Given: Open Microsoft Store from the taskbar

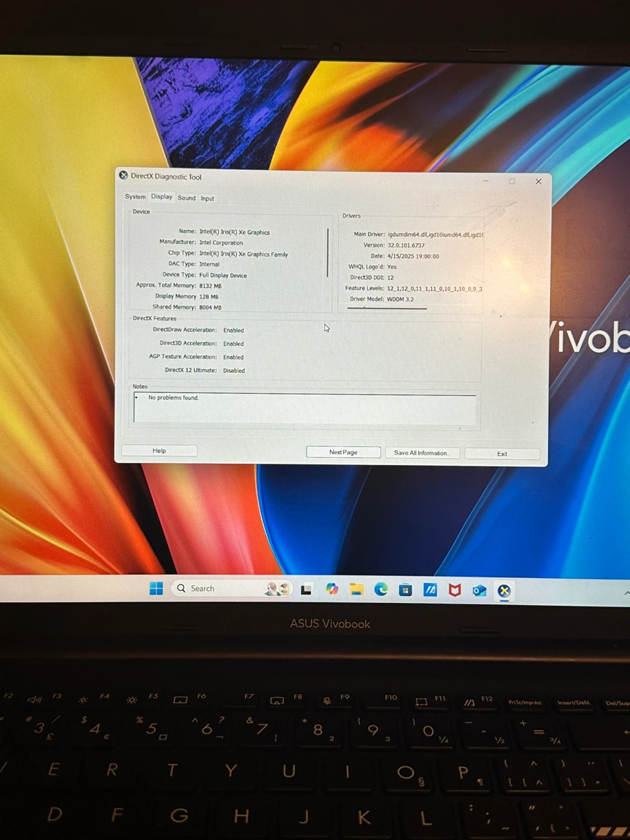Looking at the screenshot, I should [x=405, y=590].
